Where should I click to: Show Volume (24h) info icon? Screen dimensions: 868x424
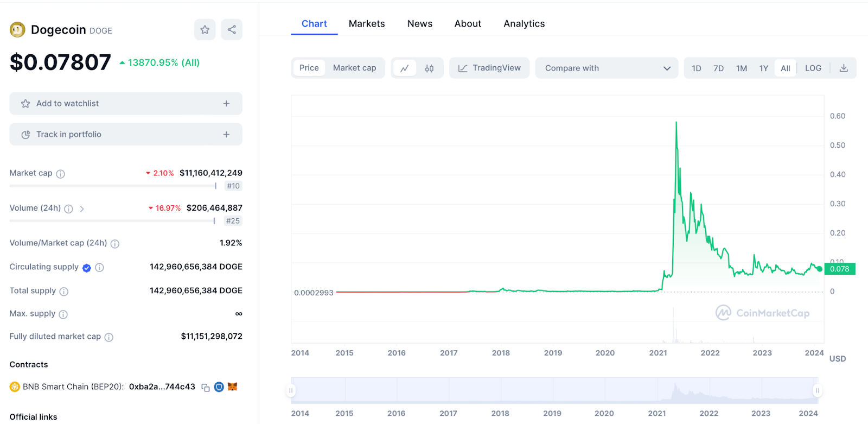[x=68, y=208]
